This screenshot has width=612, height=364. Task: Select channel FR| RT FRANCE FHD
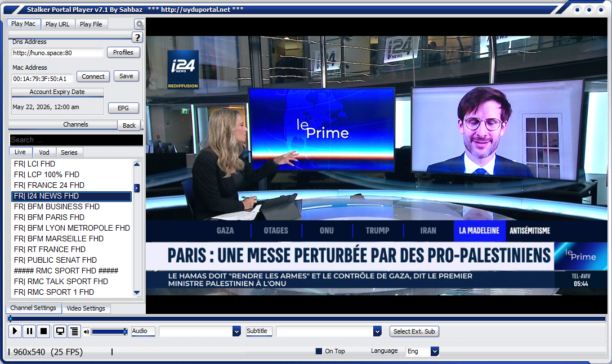pos(72,249)
